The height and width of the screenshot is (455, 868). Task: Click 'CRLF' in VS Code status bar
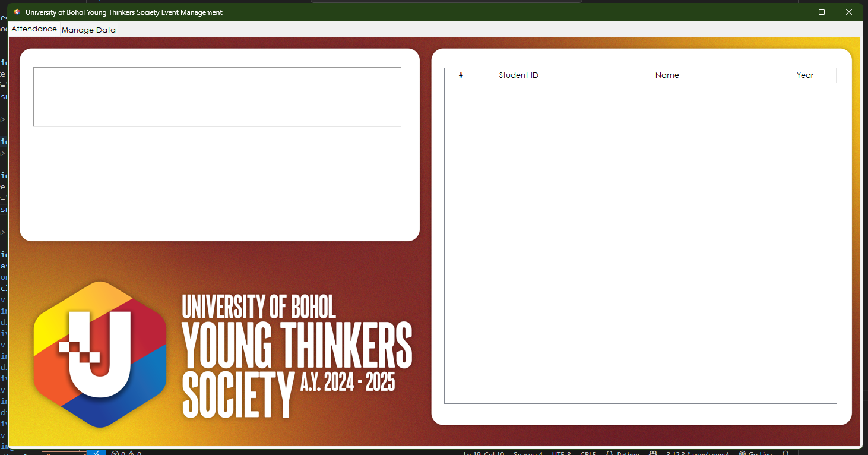(x=588, y=453)
